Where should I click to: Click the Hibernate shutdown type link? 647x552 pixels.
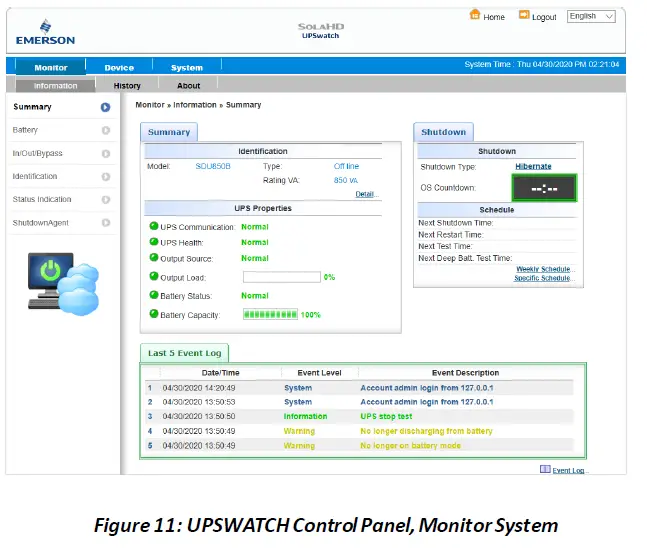533,166
